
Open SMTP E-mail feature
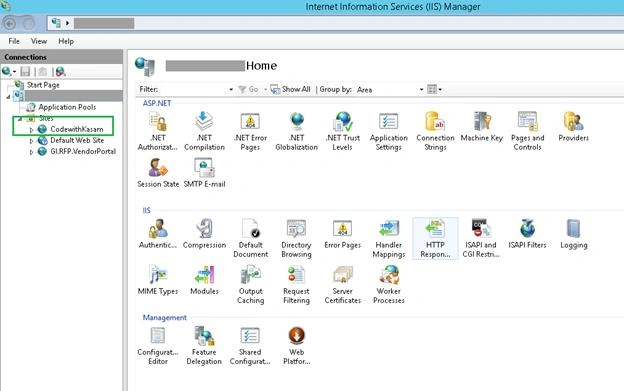pyautogui.click(x=204, y=173)
